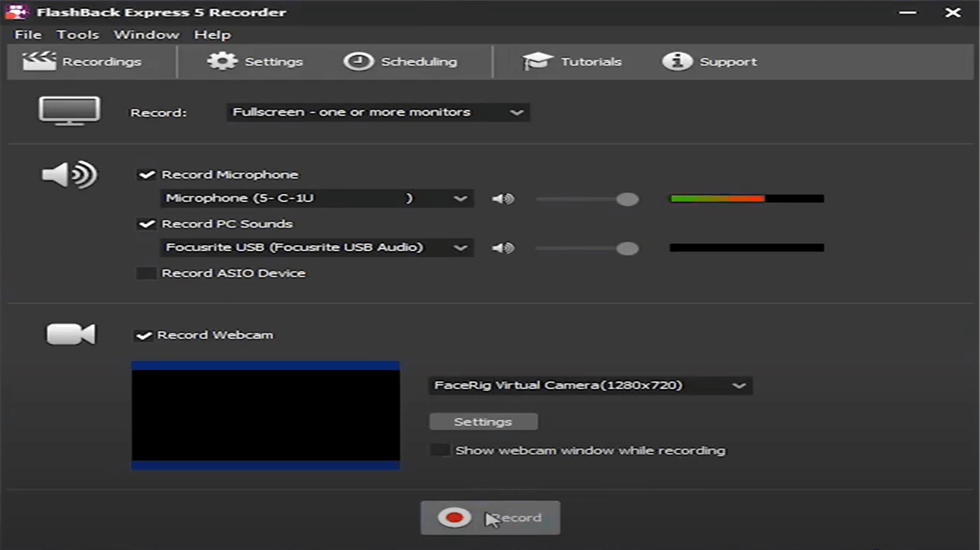Click the webcam preview thumbnail
This screenshot has height=550, width=980.
266,415
